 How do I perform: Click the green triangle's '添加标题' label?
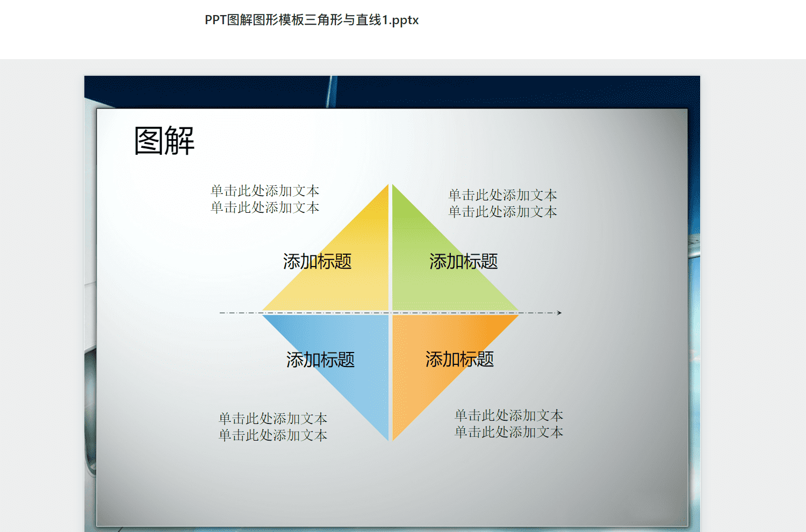(463, 262)
